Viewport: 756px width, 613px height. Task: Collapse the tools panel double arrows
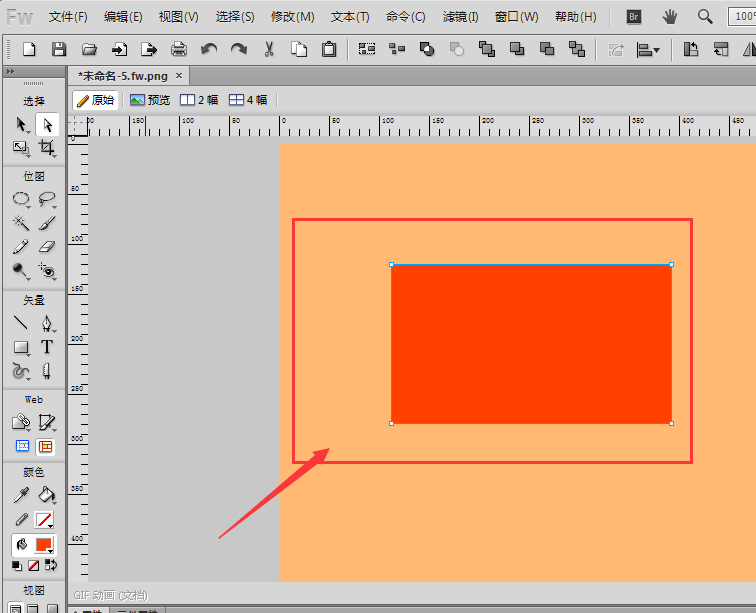click(x=10, y=72)
